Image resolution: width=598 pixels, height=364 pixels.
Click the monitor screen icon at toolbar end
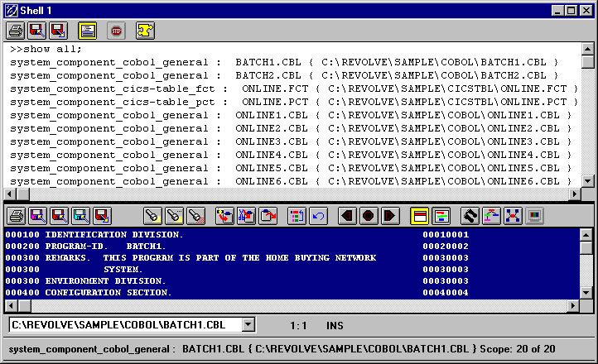click(535, 217)
